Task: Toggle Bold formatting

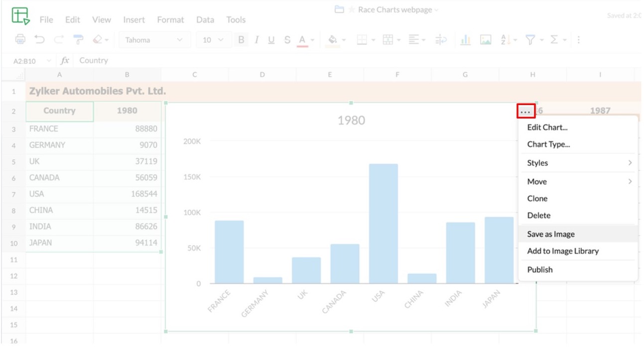Action: point(242,40)
